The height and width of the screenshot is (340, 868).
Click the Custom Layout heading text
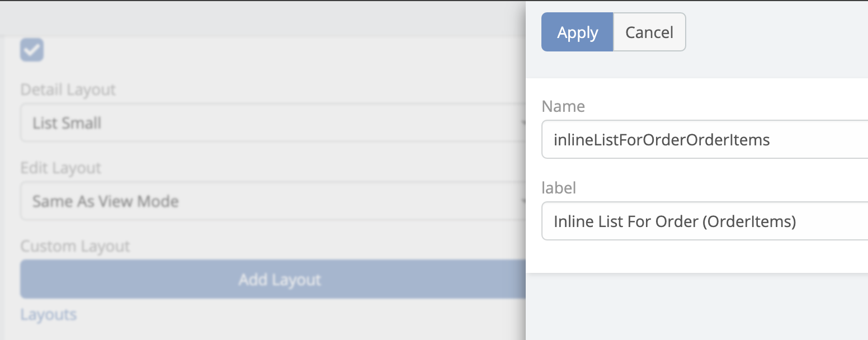[x=75, y=246]
